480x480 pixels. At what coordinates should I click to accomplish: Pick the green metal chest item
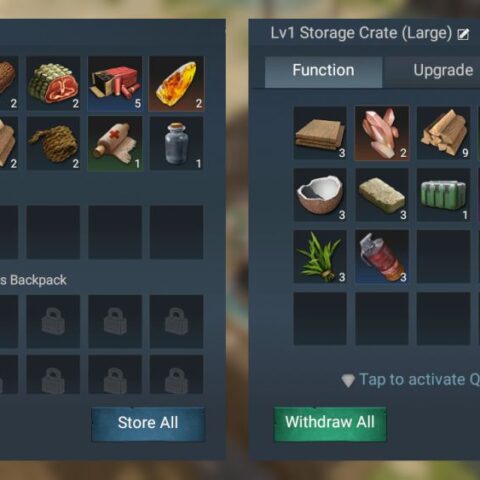coord(444,195)
